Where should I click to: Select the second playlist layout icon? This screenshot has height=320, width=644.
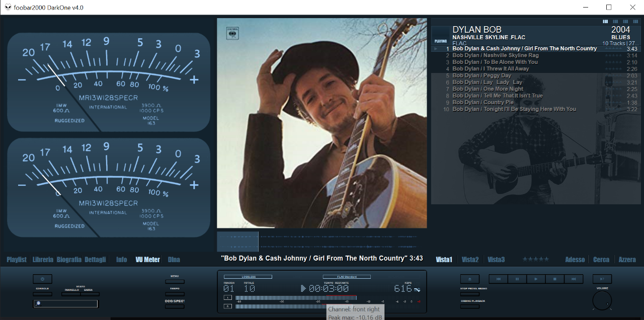tap(615, 21)
